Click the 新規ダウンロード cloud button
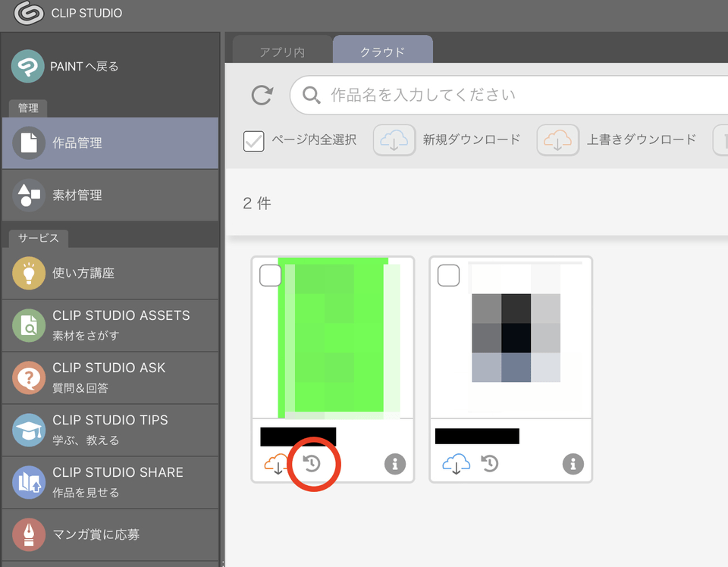Viewport: 728px width, 567px height. point(394,140)
